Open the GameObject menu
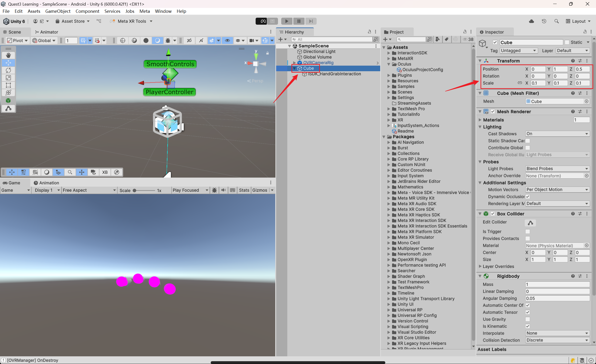Screen dimensions: 596x364 click(x=58, y=11)
